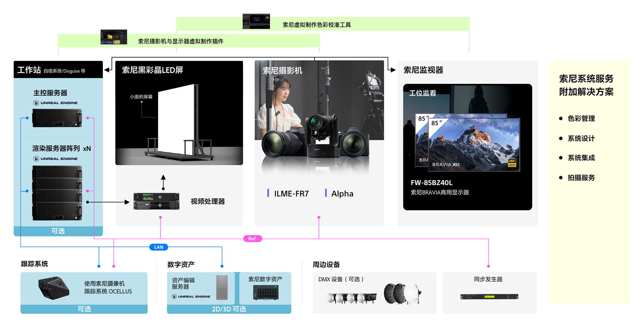Viewport: 644px width, 324px height.
Task: Click the pink Ref. label pill
Action: point(253,239)
